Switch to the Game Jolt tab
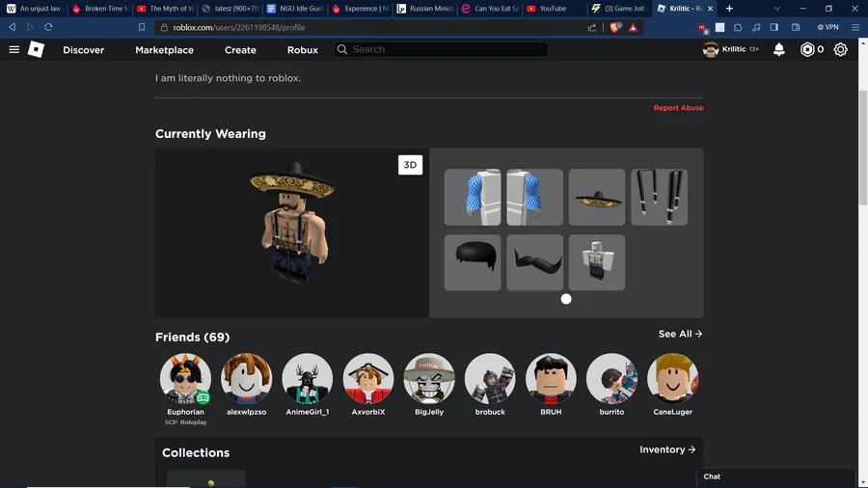Viewport: 868px width, 488px height. pyautogui.click(x=619, y=9)
